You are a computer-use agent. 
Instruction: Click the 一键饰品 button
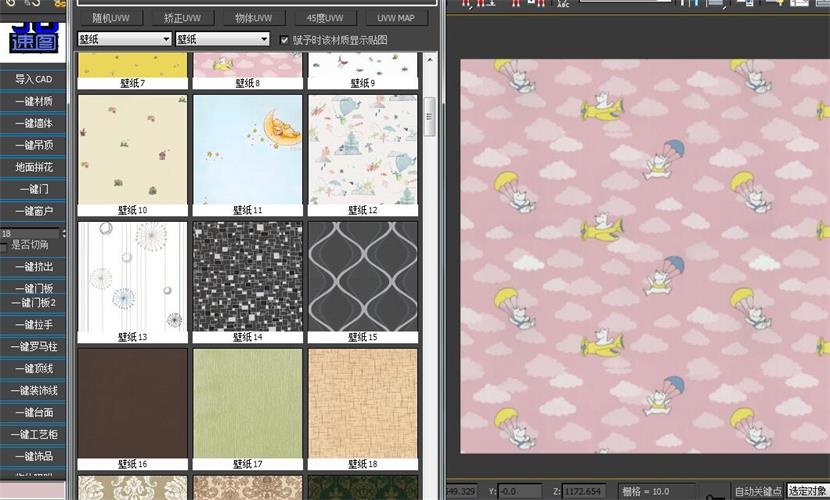tap(33, 456)
